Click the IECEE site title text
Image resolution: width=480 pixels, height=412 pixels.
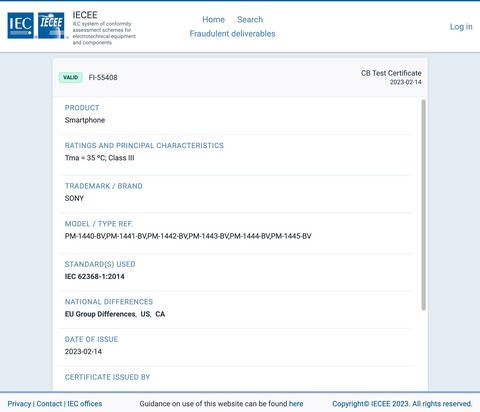click(85, 15)
